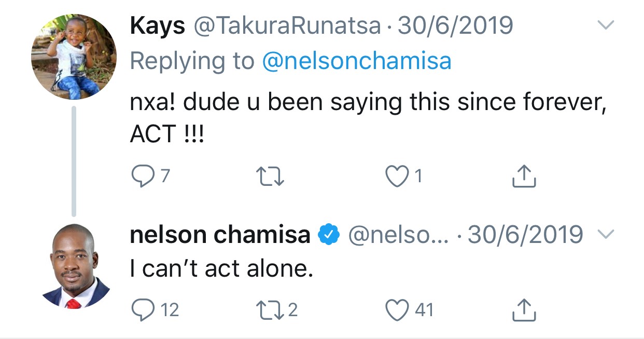Click the "Kays" display name

pyautogui.click(x=157, y=25)
